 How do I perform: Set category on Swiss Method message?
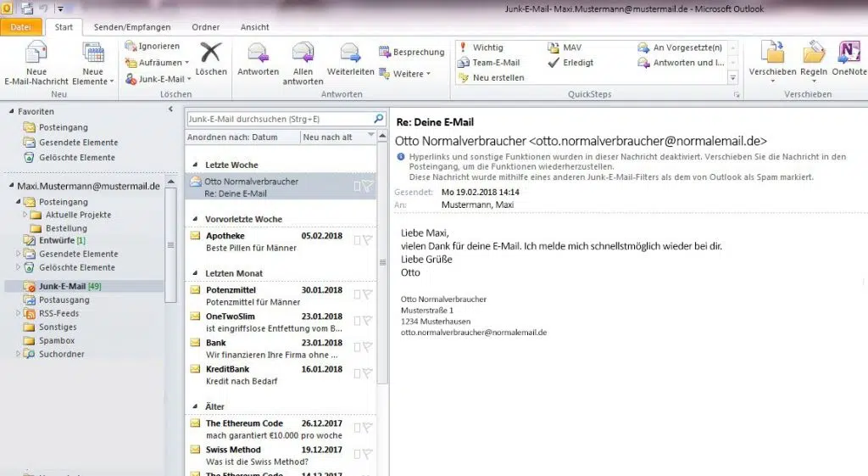click(357, 454)
